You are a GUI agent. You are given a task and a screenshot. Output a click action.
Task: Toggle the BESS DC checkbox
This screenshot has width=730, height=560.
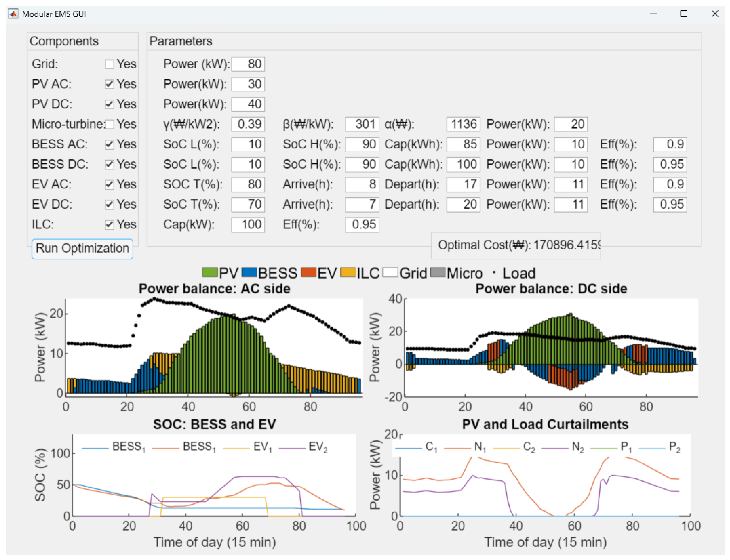109,164
